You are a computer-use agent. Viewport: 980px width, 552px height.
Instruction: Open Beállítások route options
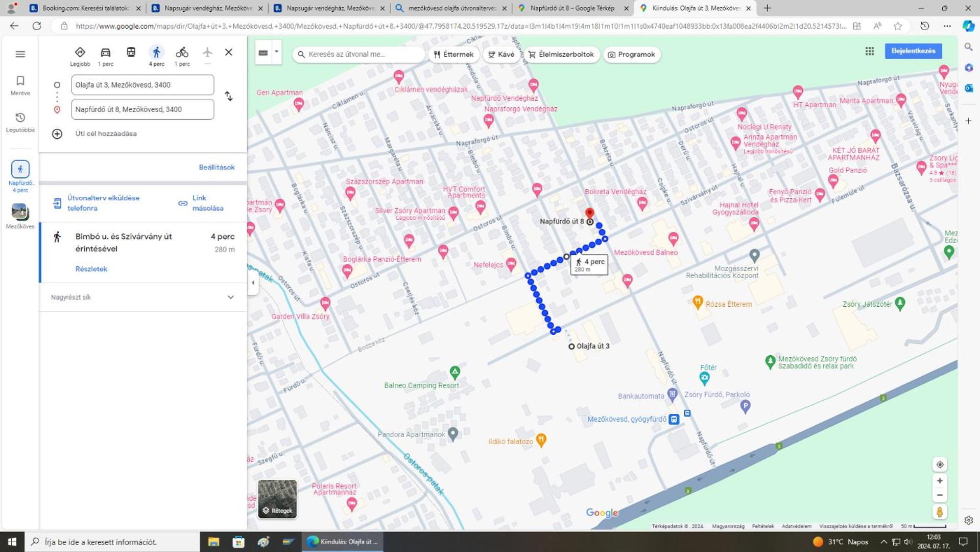coord(217,167)
